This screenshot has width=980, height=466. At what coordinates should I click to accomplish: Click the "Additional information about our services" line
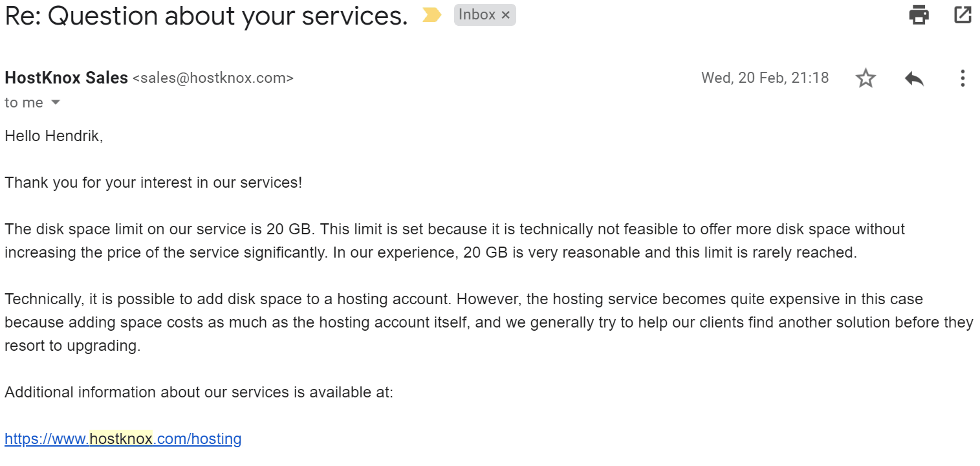(199, 392)
